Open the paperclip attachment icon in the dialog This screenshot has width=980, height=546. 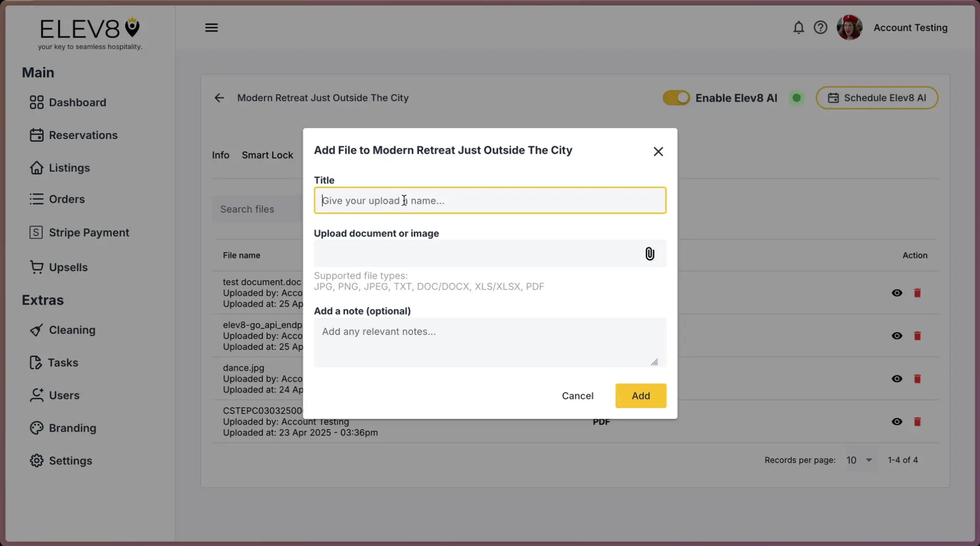coord(649,254)
